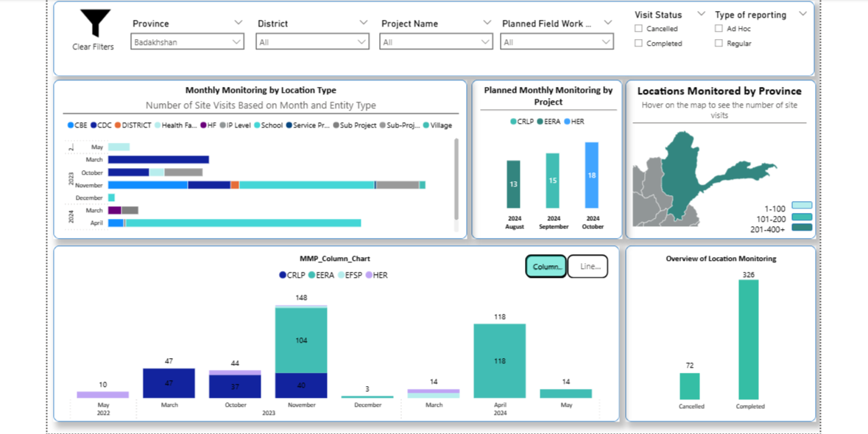Check the Regular reporting box

point(719,43)
